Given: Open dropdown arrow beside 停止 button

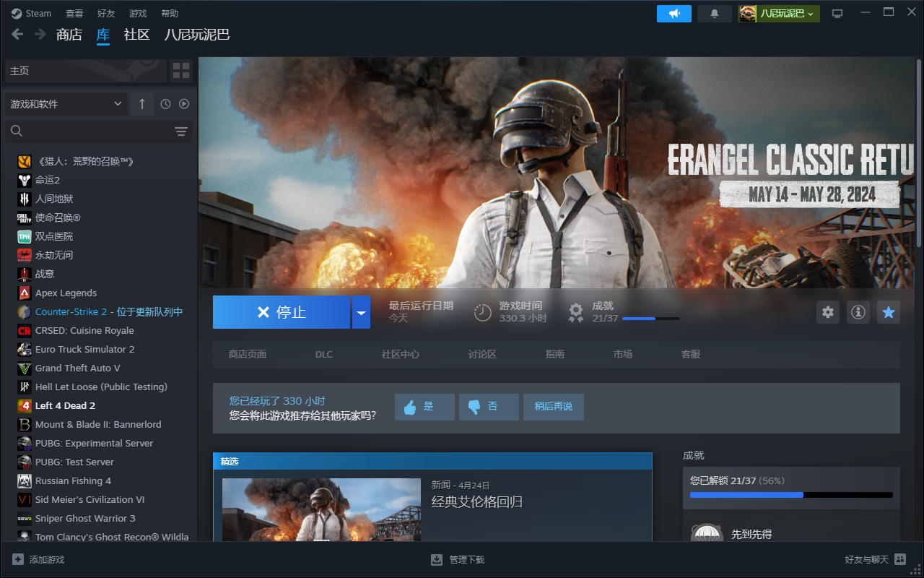Looking at the screenshot, I should (361, 313).
